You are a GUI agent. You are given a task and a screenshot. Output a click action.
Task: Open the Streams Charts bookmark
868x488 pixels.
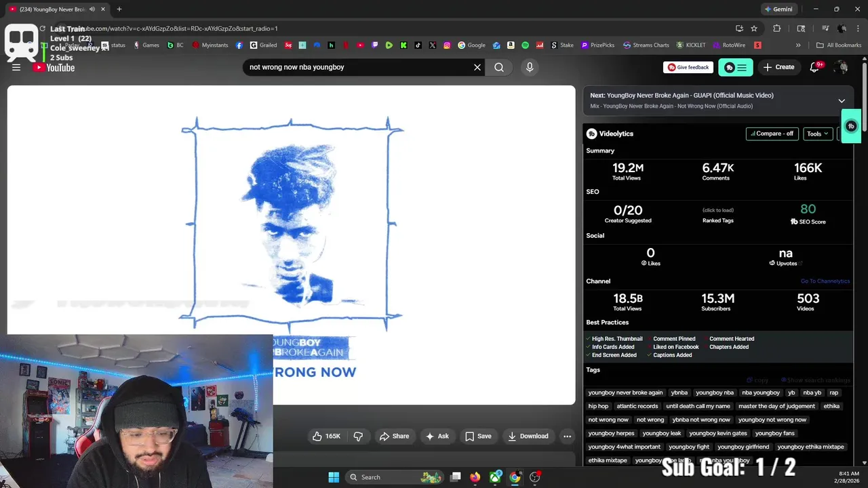click(646, 45)
